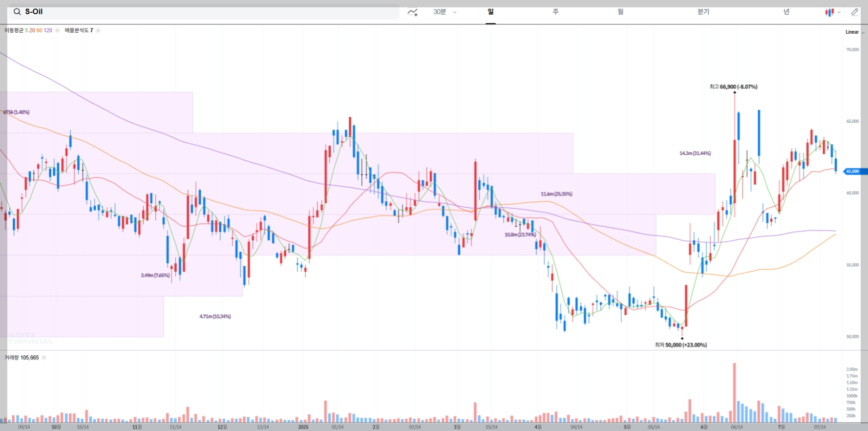The height and width of the screenshot is (431, 868).
Task: Click the 65,000 price axis label
Action: [852, 121]
